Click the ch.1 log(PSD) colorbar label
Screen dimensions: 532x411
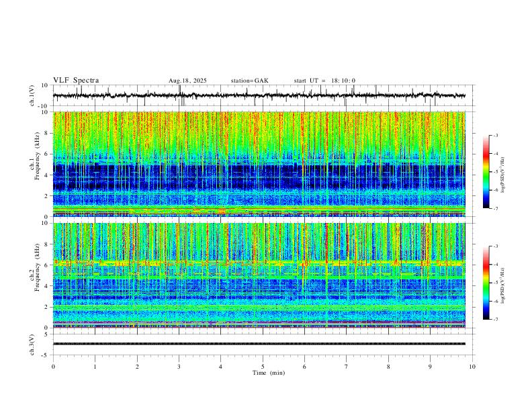coord(503,172)
